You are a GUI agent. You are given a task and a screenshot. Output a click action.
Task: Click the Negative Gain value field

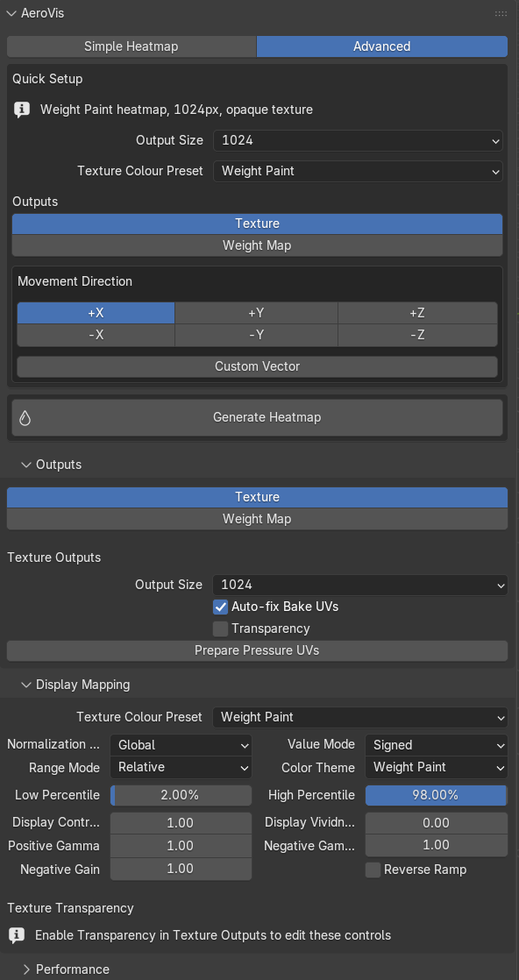(x=181, y=869)
